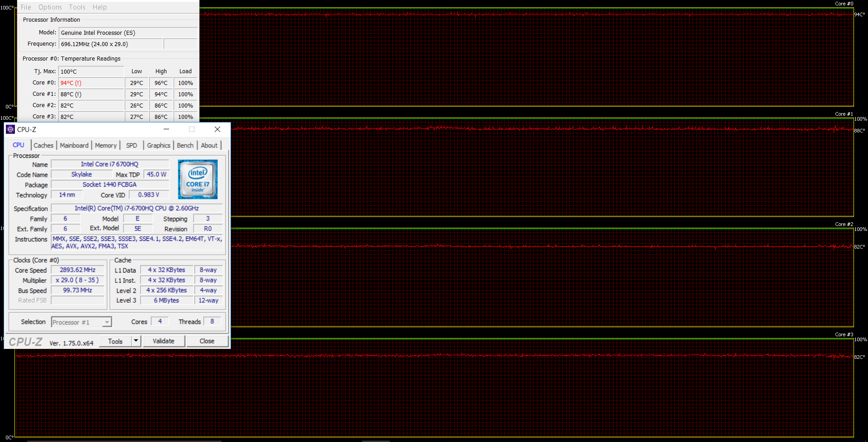Click the Code Name value Skylake
The image size is (868, 442).
pyautogui.click(x=81, y=174)
